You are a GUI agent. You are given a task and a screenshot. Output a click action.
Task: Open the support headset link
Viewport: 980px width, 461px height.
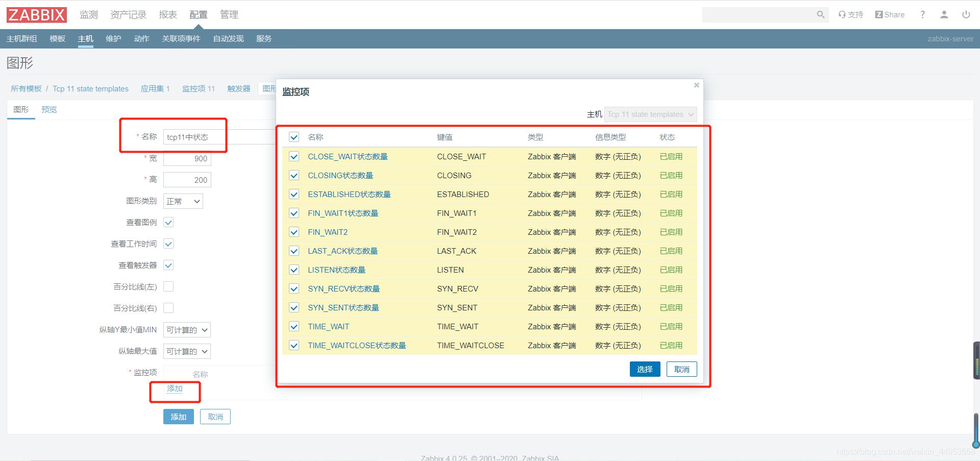[850, 15]
